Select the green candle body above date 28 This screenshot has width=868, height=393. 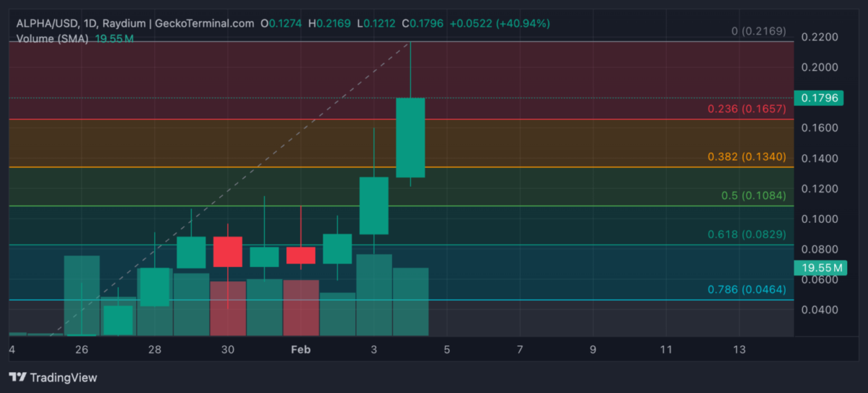154,287
